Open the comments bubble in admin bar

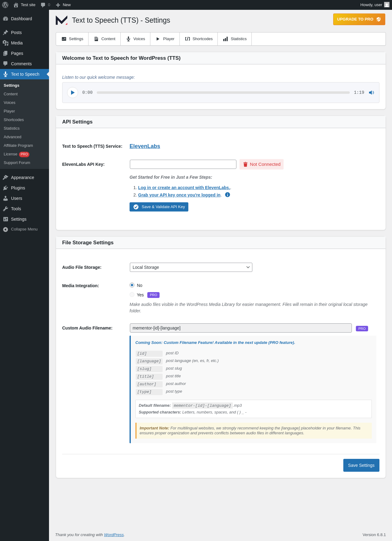pyautogui.click(x=45, y=5)
